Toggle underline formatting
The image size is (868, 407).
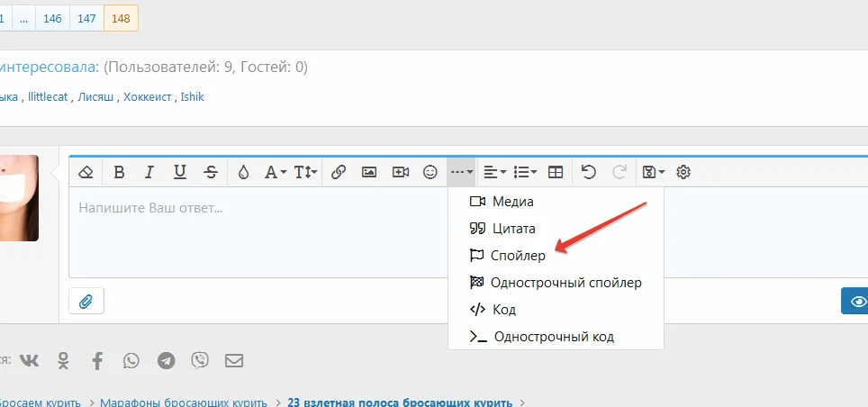coord(180,172)
